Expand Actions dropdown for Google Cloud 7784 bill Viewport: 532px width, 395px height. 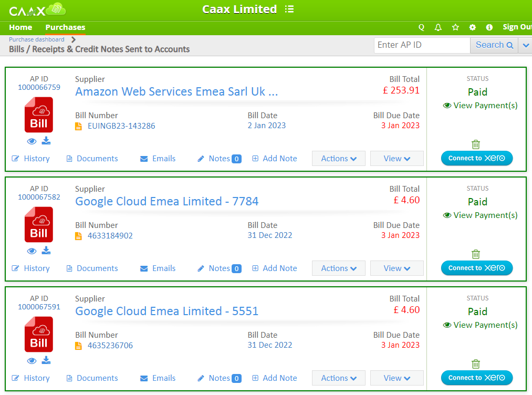click(x=339, y=268)
